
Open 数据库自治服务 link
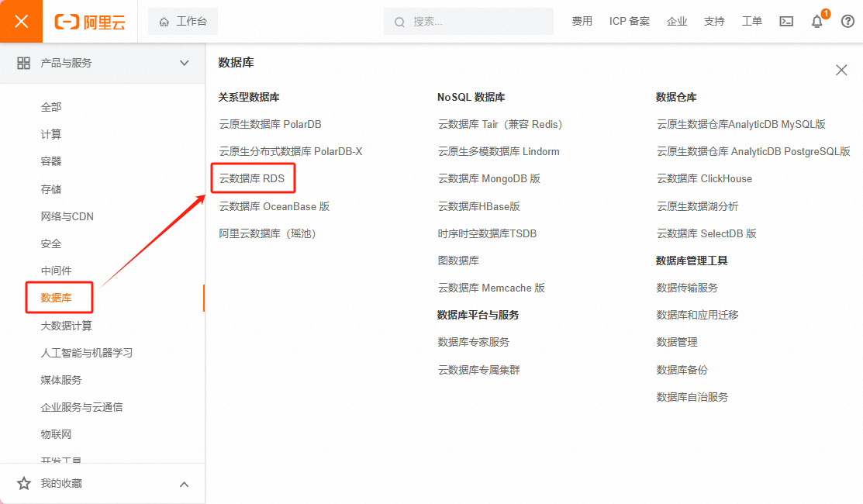click(692, 397)
